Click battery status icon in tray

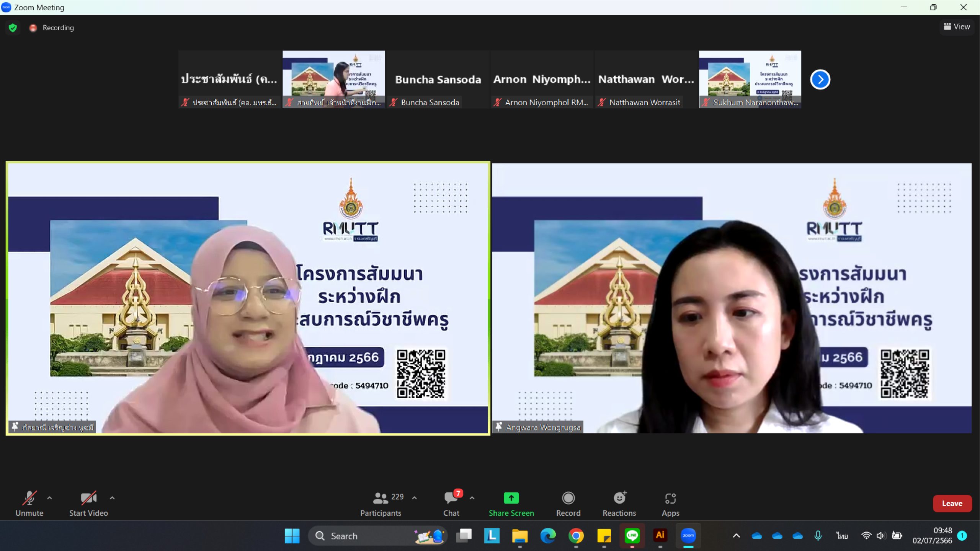pos(897,535)
